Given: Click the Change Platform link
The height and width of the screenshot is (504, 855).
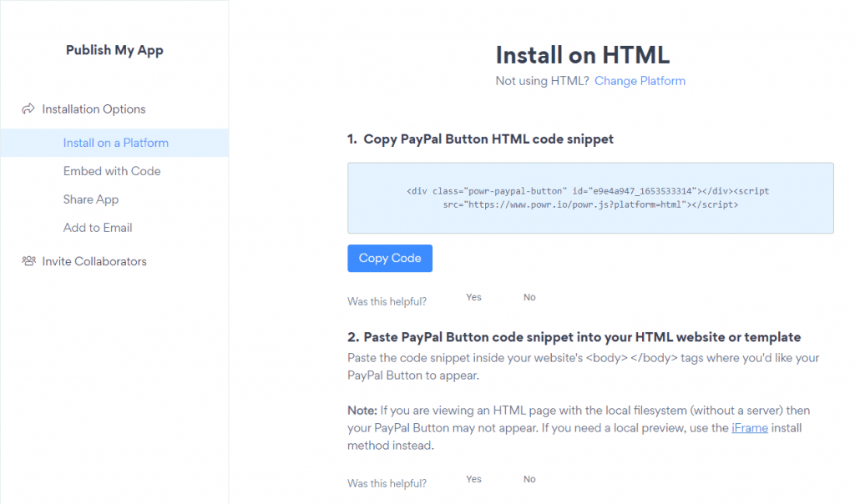Looking at the screenshot, I should [x=640, y=81].
